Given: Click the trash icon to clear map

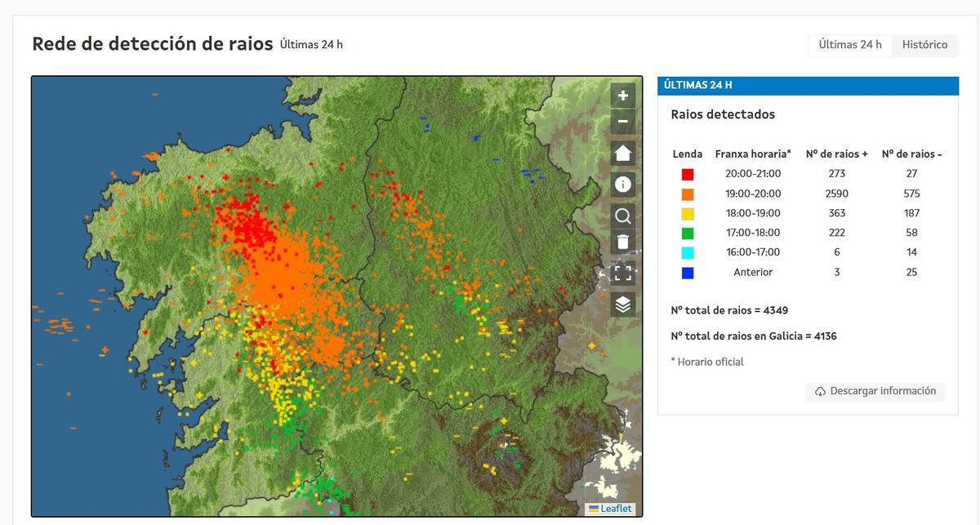Looking at the screenshot, I should point(622,242).
